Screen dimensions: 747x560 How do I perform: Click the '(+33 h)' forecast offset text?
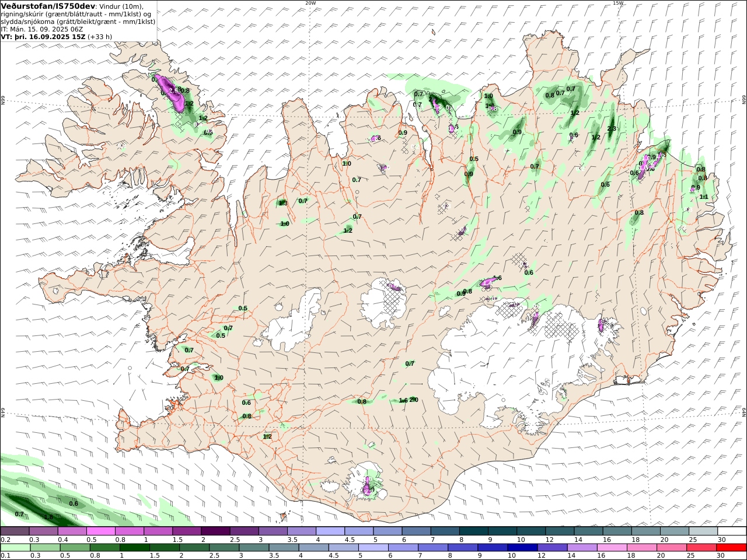pos(100,36)
